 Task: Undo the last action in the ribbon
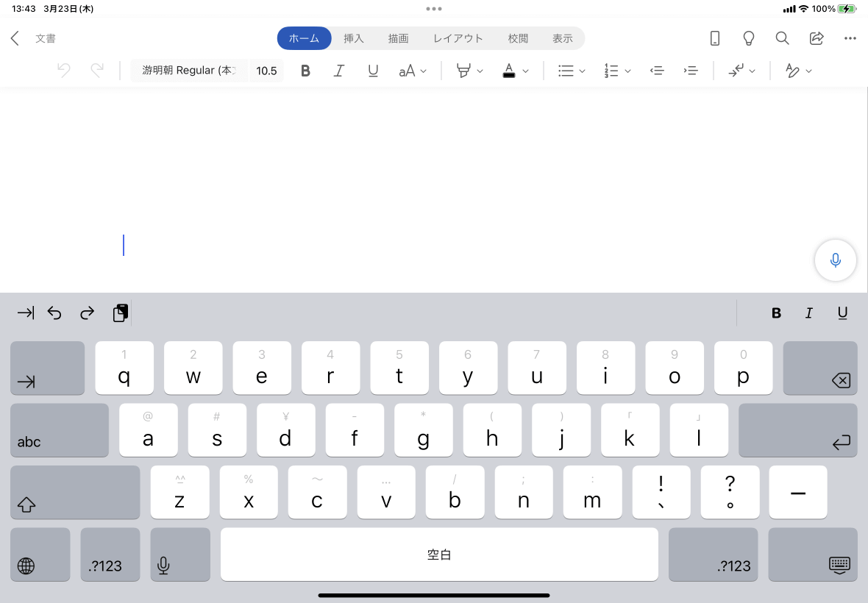[64, 71]
